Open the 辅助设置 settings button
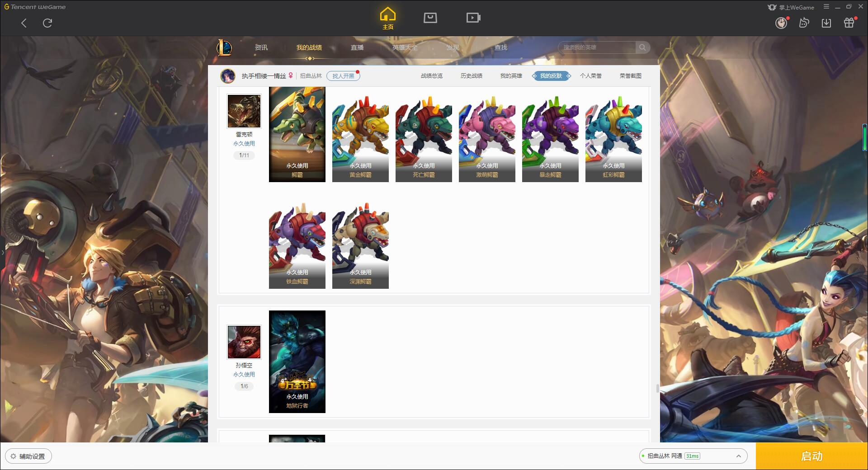868x470 pixels. [x=28, y=456]
